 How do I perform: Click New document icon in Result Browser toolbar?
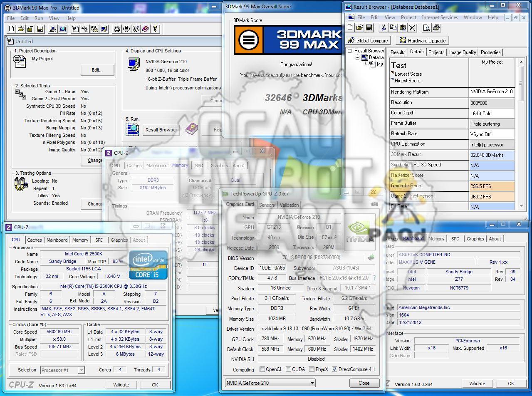pyautogui.click(x=351, y=28)
